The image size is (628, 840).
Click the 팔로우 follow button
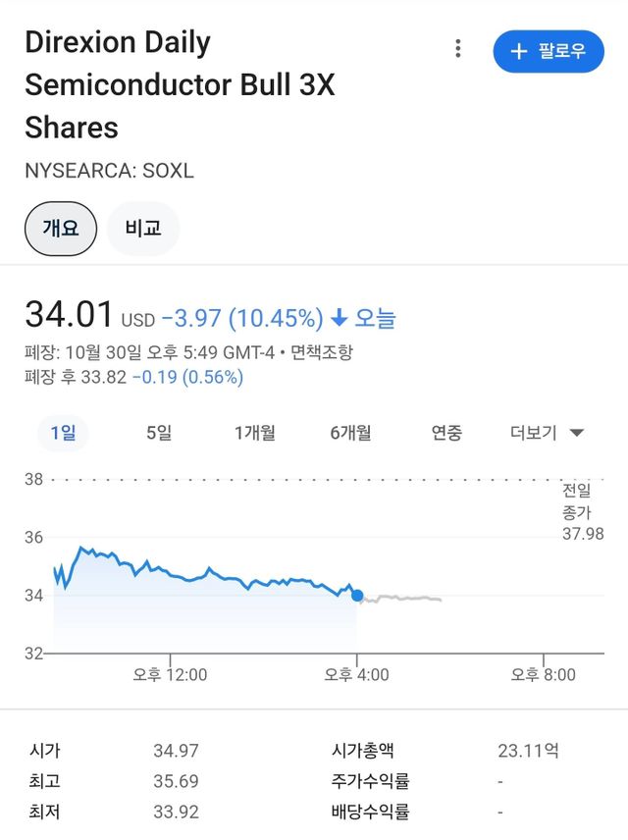549,51
